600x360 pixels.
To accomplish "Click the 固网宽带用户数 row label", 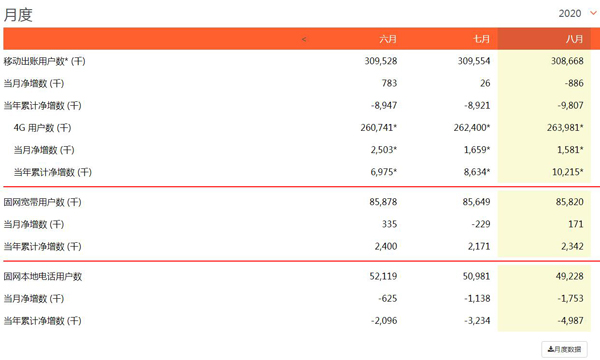I will (42, 202).
